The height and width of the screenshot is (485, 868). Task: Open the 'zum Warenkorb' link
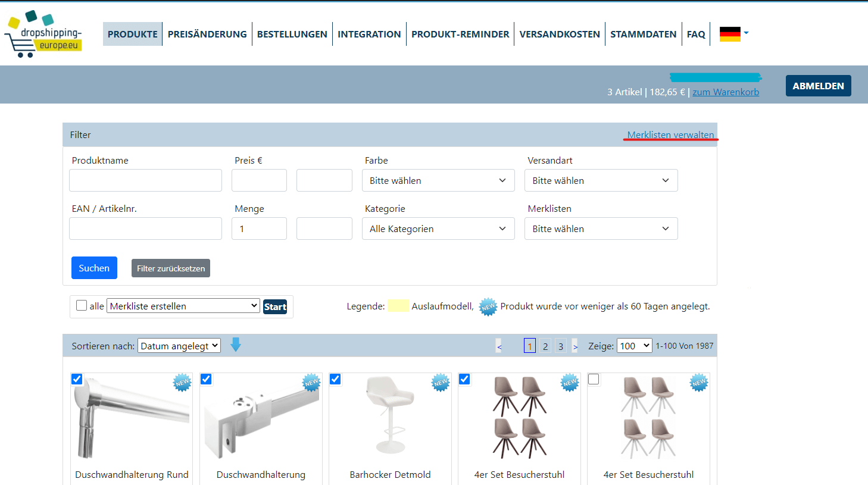coord(726,92)
